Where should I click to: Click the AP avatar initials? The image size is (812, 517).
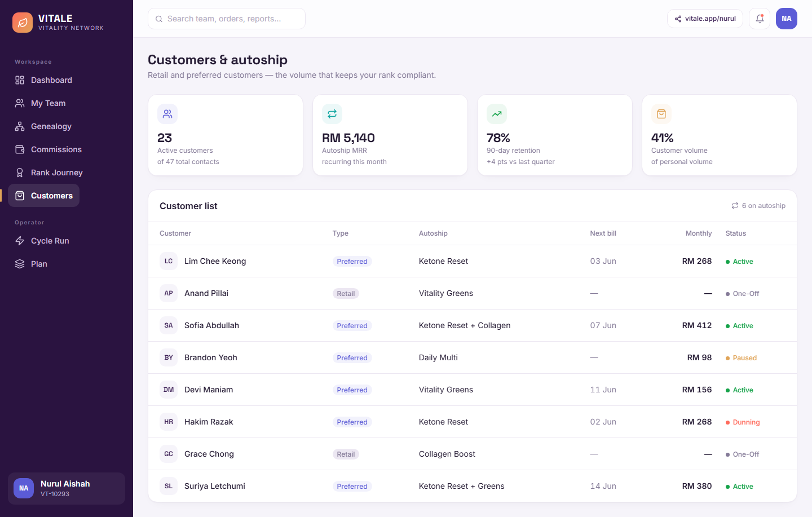click(169, 293)
